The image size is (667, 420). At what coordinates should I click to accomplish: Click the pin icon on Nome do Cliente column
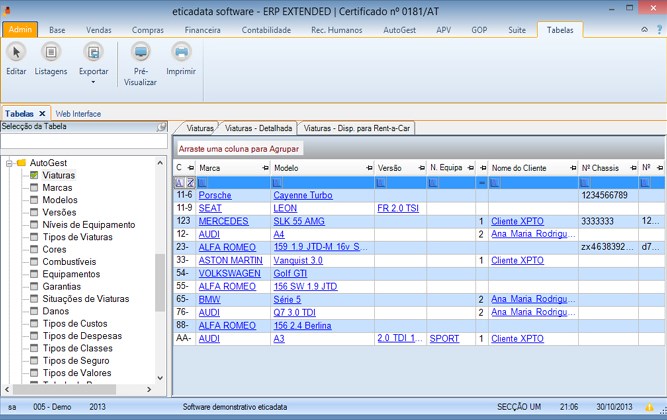point(573,168)
